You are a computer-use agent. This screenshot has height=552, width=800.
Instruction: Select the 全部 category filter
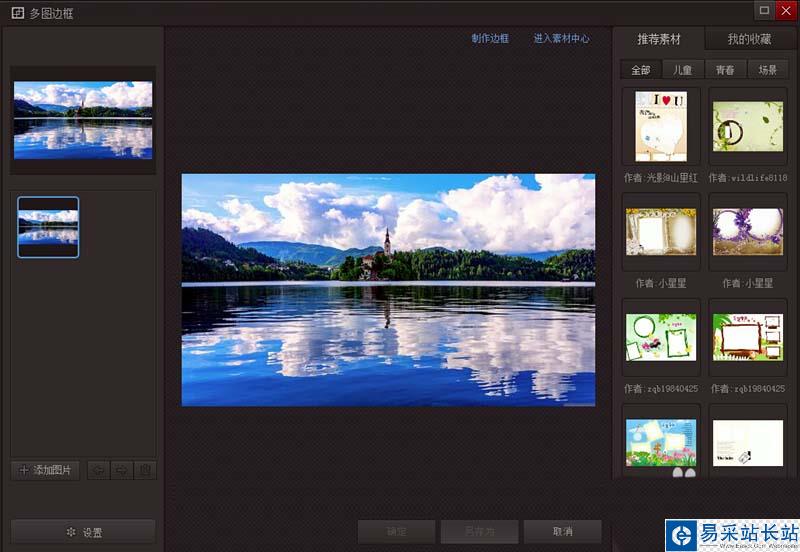(641, 69)
